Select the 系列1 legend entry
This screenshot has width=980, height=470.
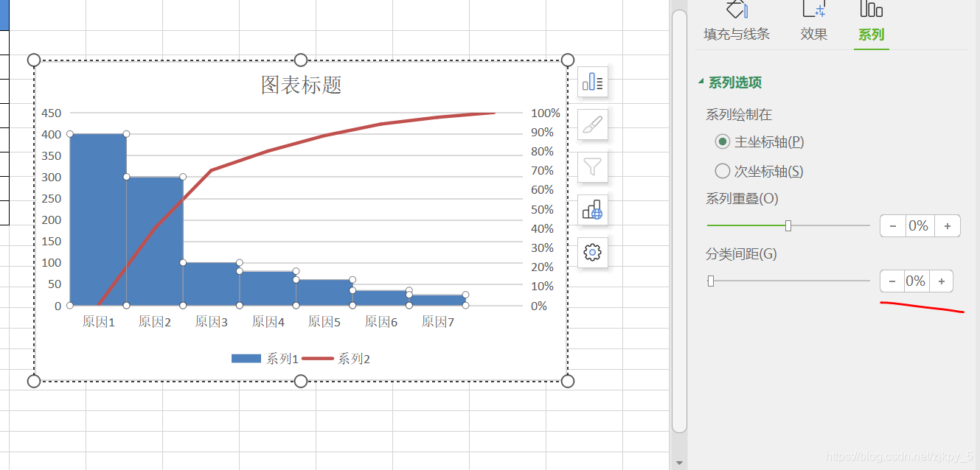pyautogui.click(x=265, y=359)
